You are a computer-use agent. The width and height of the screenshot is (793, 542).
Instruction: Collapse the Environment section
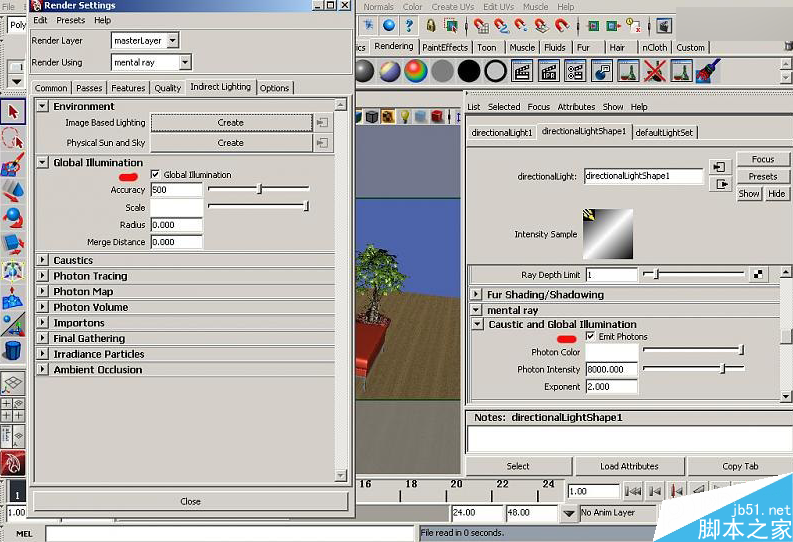point(43,106)
